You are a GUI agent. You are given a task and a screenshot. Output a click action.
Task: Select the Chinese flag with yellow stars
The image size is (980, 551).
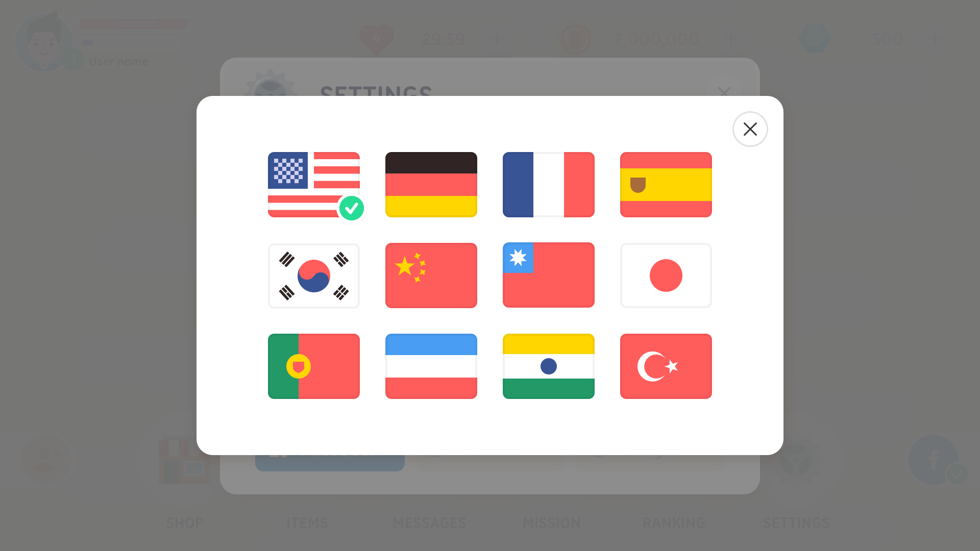point(431,275)
